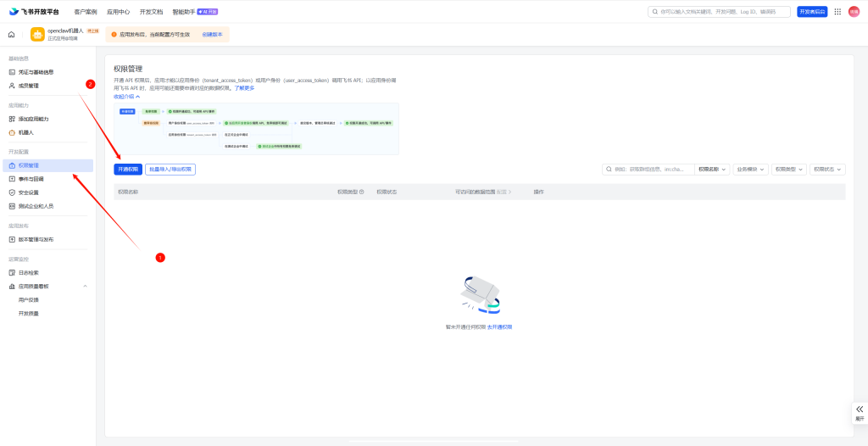The width and height of the screenshot is (868, 446).
Task: Click the 创建版本 link in the notice banner
Action: point(212,35)
